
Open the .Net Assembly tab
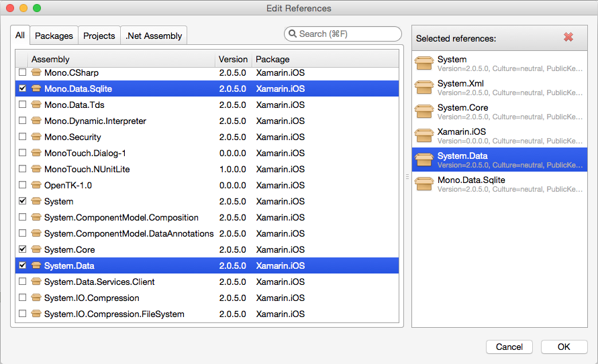point(154,36)
